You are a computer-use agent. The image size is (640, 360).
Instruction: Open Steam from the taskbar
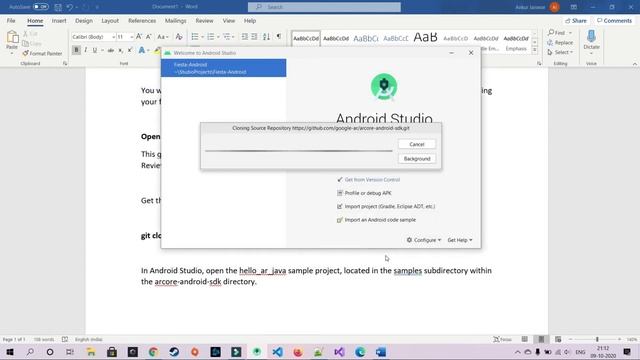pyautogui.click(x=174, y=352)
